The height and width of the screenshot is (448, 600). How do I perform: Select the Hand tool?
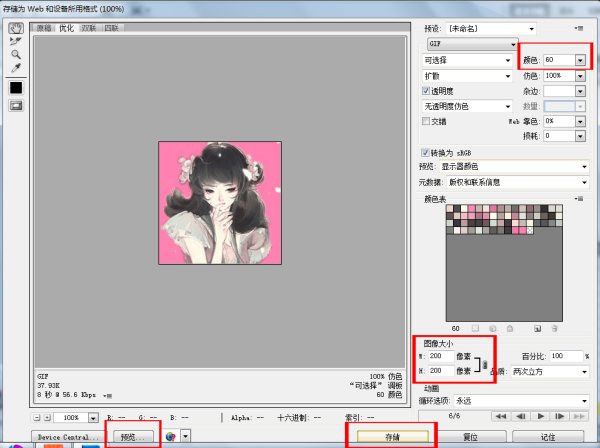pyautogui.click(x=16, y=28)
